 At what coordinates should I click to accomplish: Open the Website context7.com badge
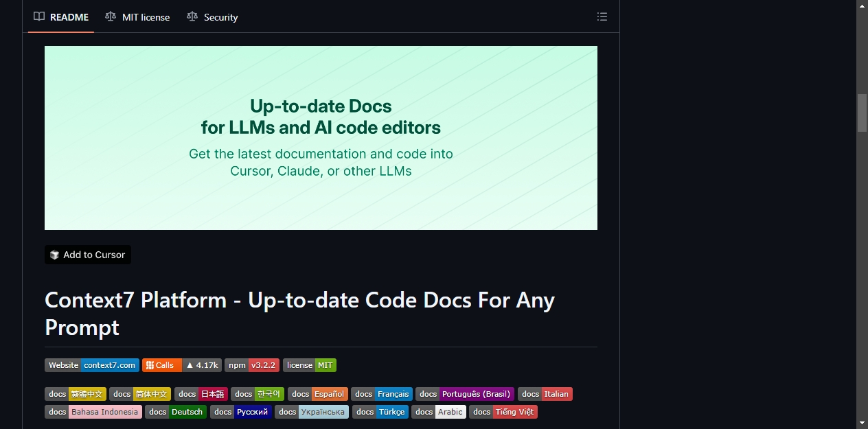92,365
